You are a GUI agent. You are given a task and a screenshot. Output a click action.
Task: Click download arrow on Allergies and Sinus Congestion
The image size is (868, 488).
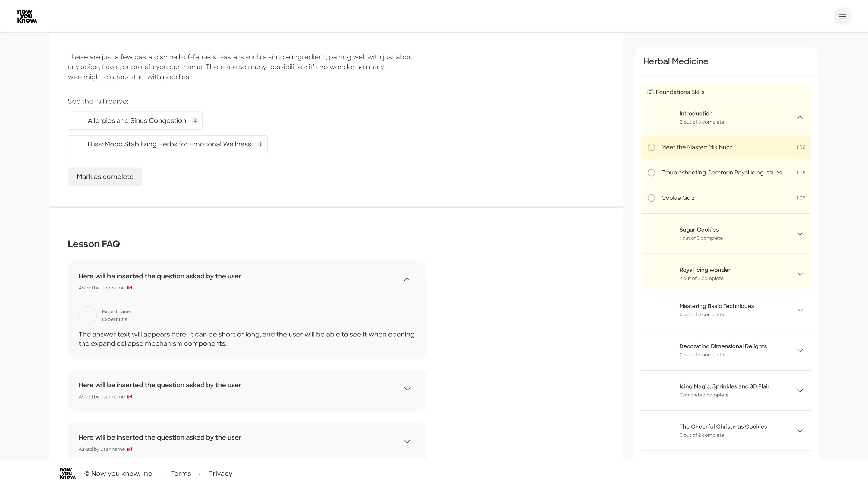coord(195,120)
